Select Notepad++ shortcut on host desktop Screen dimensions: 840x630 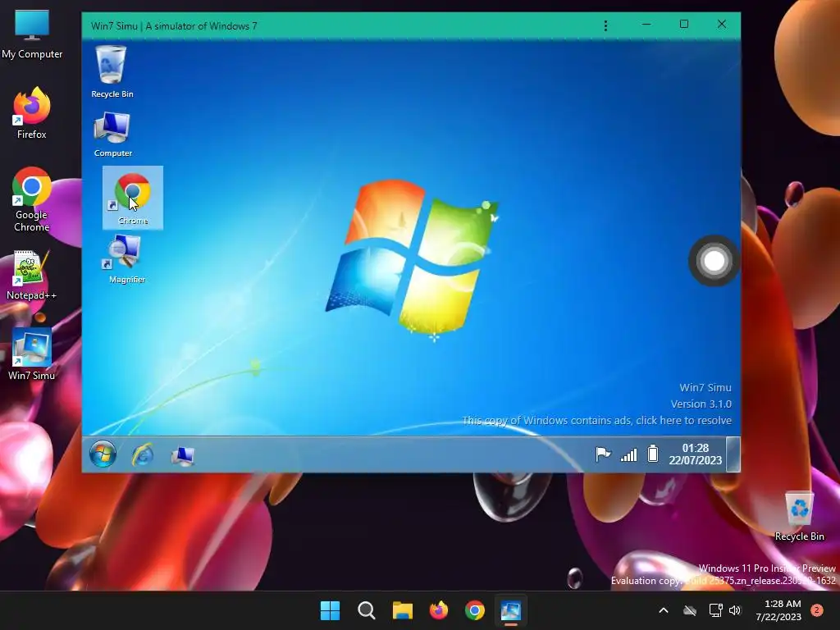click(x=32, y=276)
